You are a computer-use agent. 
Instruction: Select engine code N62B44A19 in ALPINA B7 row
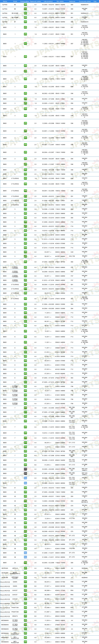click(84, 22)
